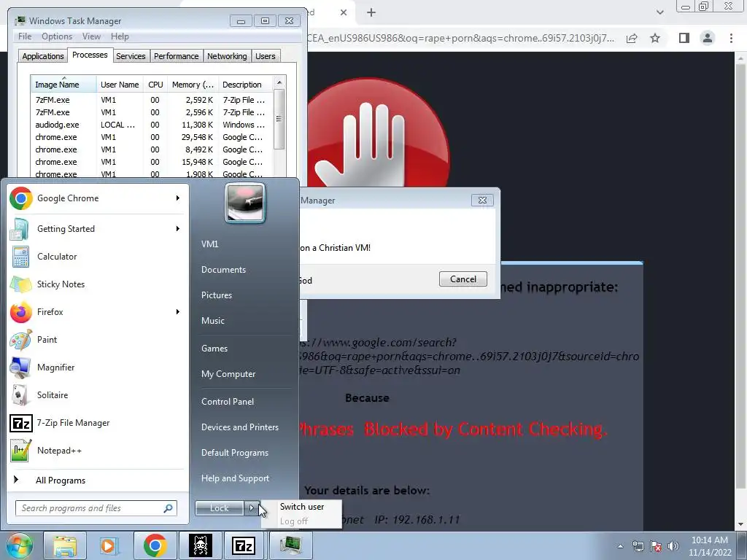This screenshot has width=747, height=560.
Task: Open Chrome tab search chevron
Action: pos(659,12)
